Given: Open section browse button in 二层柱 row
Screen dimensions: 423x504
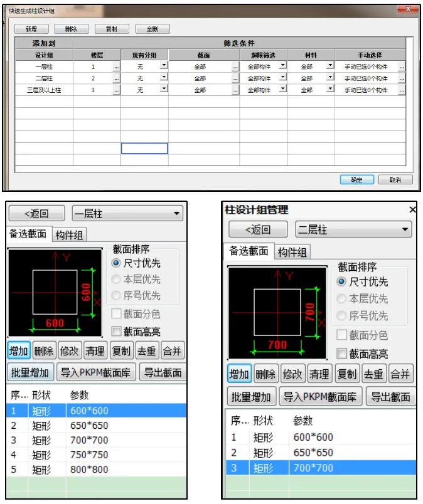Looking at the screenshot, I should click(x=235, y=78).
